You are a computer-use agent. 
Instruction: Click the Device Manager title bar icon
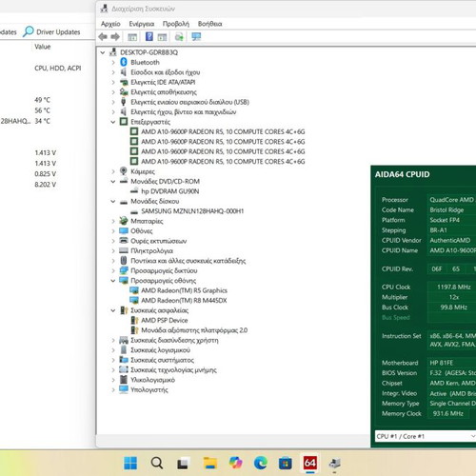(x=104, y=9)
